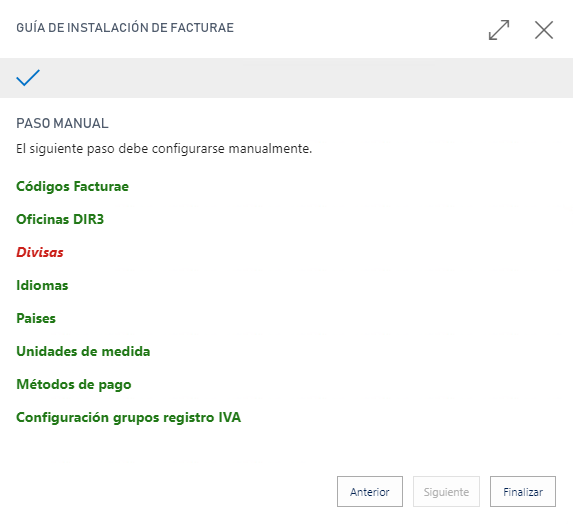Click the manual step description text
Image resolution: width=573 pixels, height=524 pixels.
point(164,149)
